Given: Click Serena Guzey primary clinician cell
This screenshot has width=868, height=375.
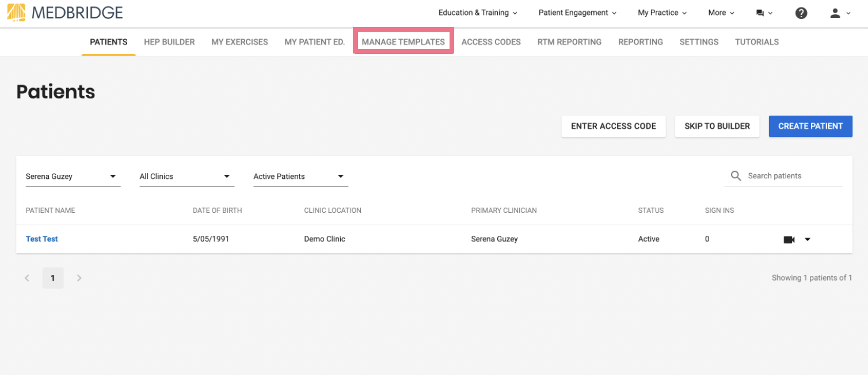Looking at the screenshot, I should (494, 239).
